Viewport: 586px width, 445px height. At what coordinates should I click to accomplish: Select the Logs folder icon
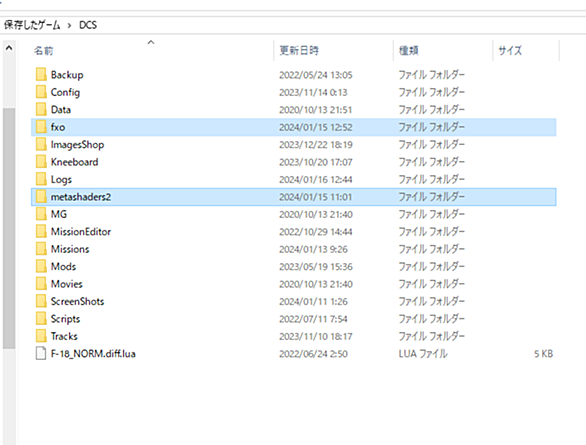click(41, 179)
